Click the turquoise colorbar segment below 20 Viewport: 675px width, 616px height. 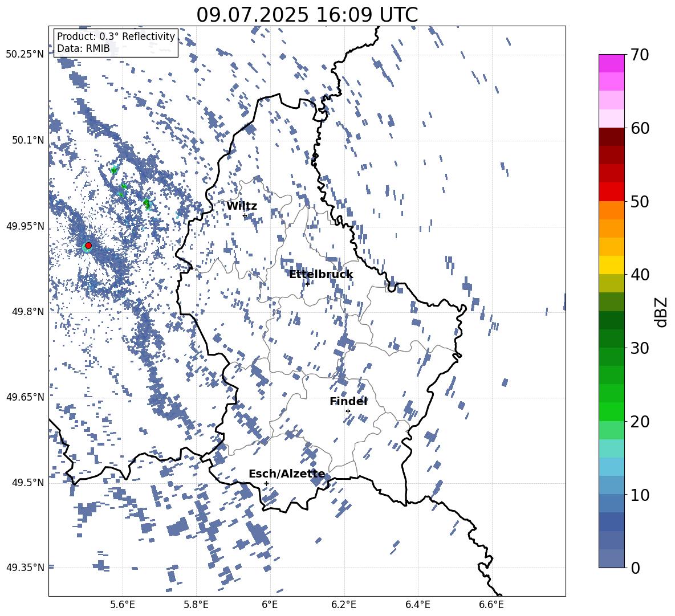tap(611, 448)
